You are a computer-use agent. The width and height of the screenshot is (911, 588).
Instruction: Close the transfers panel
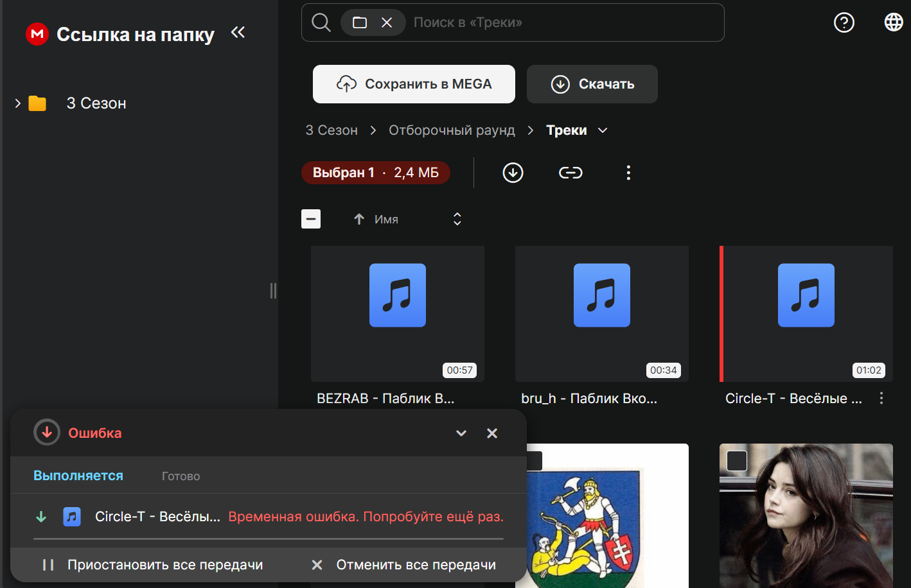[x=492, y=433]
